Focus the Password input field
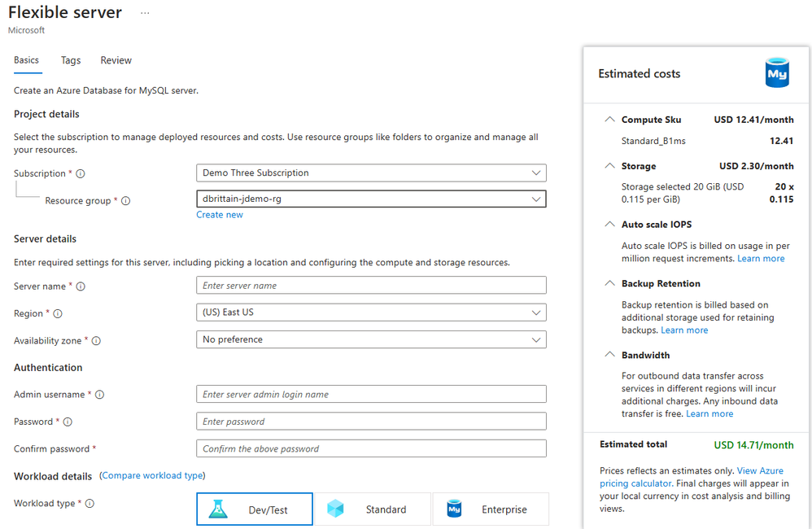 pyautogui.click(x=371, y=422)
